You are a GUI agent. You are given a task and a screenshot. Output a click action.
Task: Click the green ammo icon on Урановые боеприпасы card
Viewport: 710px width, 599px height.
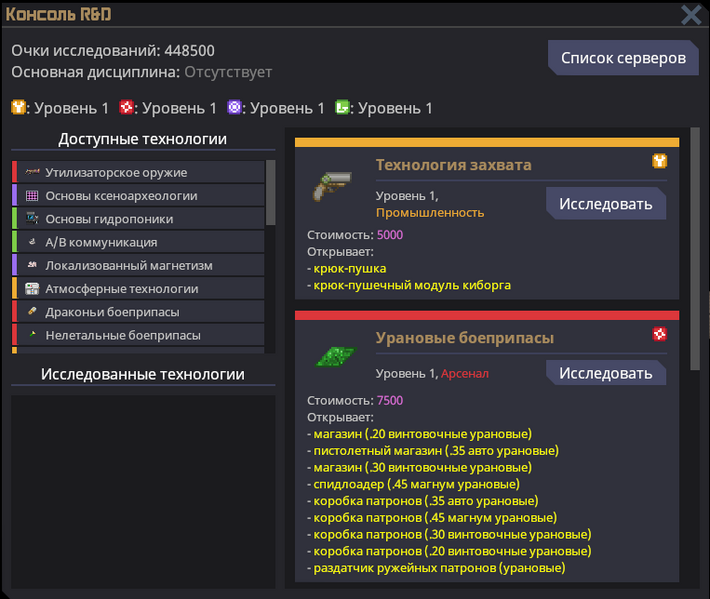[330, 357]
